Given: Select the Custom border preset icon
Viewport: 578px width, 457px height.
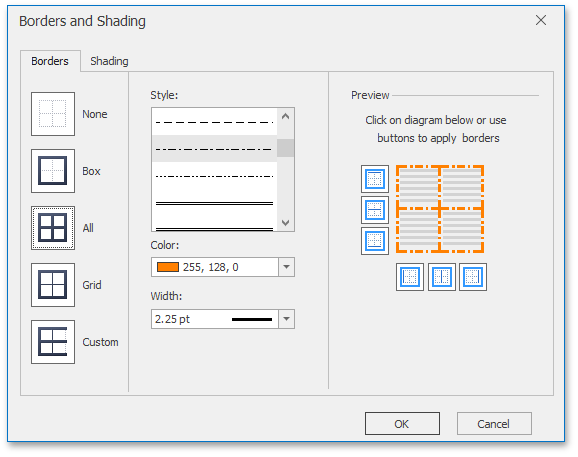Looking at the screenshot, I should click(53, 342).
